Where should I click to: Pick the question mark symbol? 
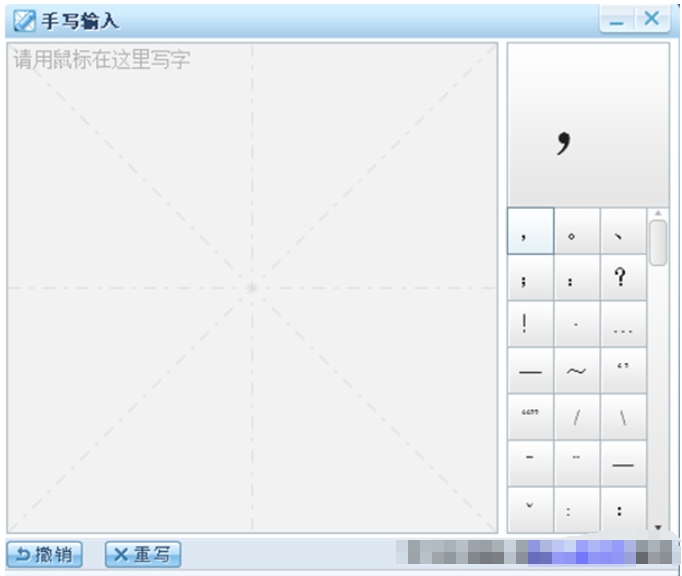tap(623, 278)
